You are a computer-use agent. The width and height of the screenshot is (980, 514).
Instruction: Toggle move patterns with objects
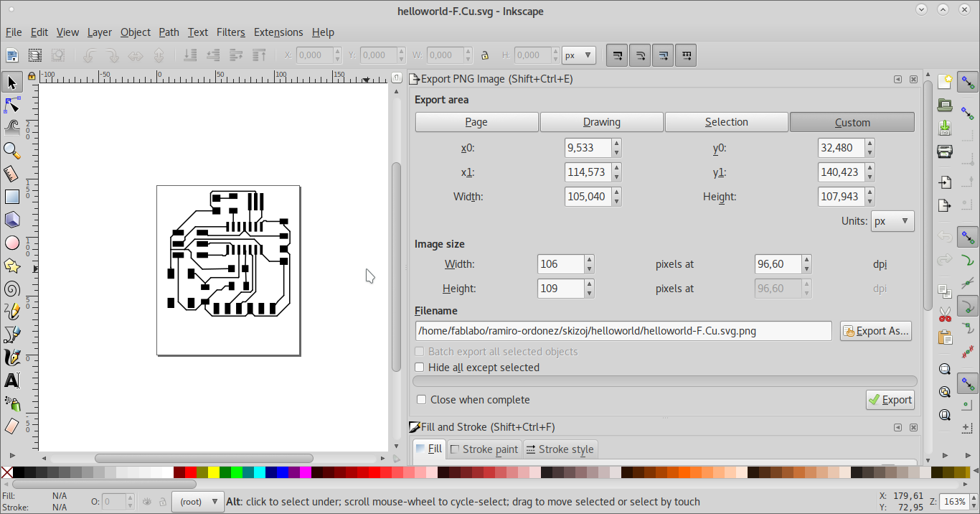[686, 55]
